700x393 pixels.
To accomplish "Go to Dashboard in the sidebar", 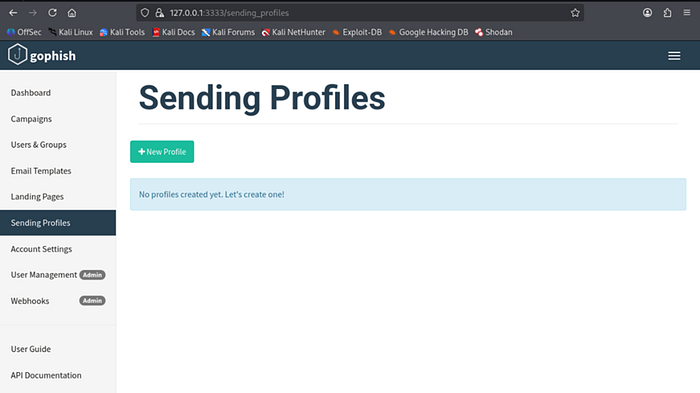I will pos(58,93).
